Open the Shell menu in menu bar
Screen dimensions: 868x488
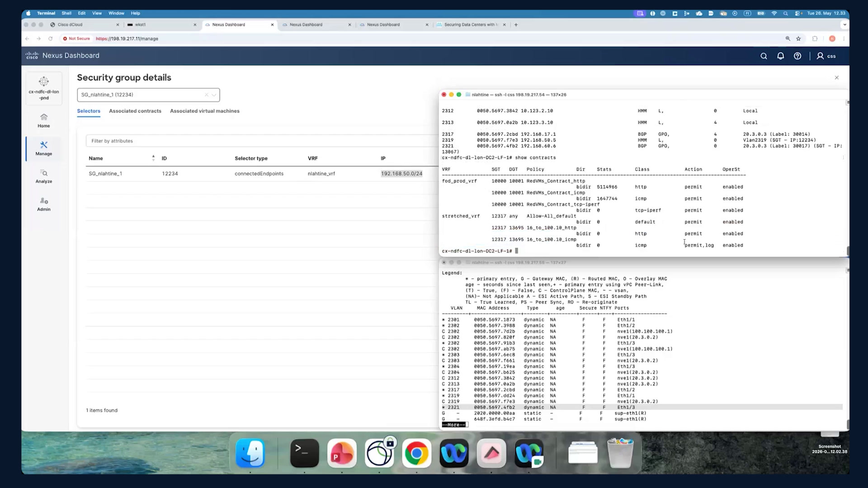66,13
